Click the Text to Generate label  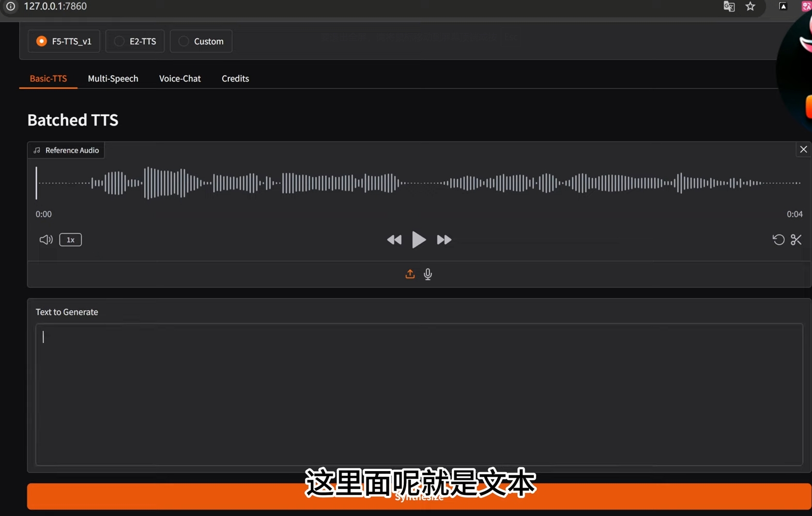tap(67, 312)
